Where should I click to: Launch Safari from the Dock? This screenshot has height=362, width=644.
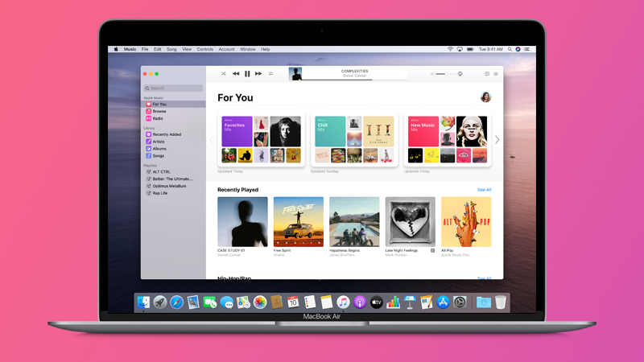pos(176,302)
